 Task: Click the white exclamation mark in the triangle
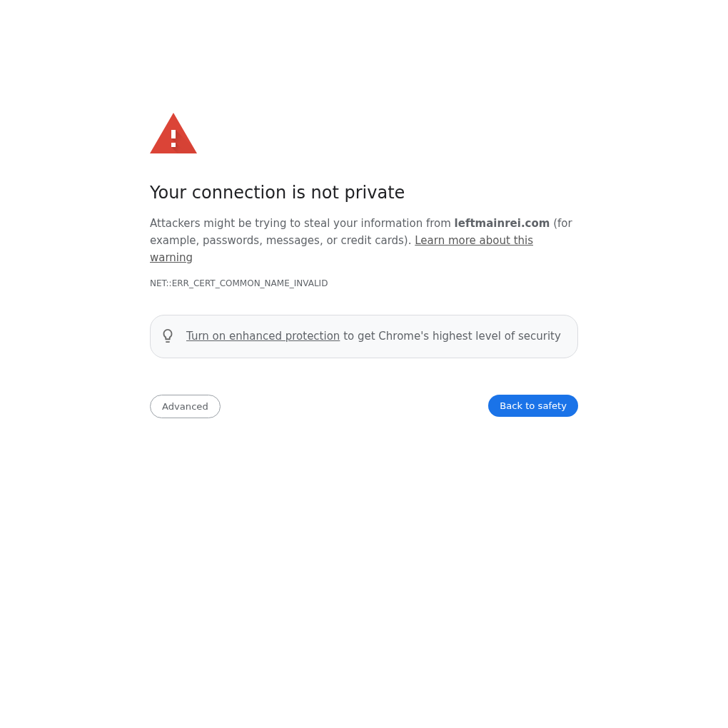coord(173,138)
